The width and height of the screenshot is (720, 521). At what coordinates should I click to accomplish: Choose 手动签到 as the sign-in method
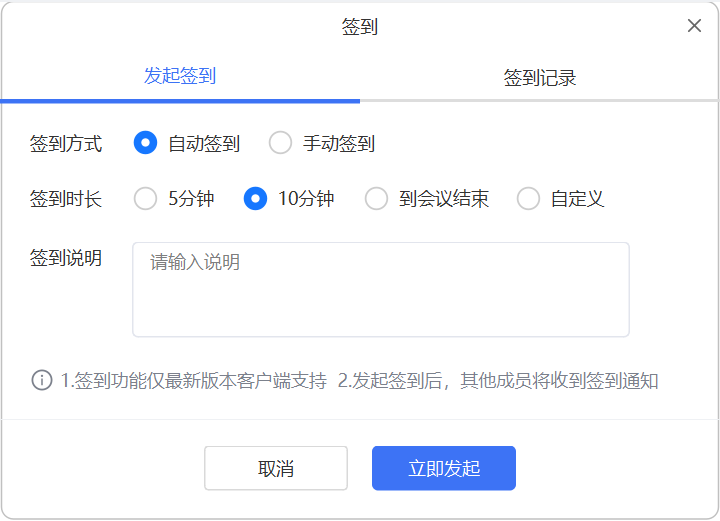[281, 143]
